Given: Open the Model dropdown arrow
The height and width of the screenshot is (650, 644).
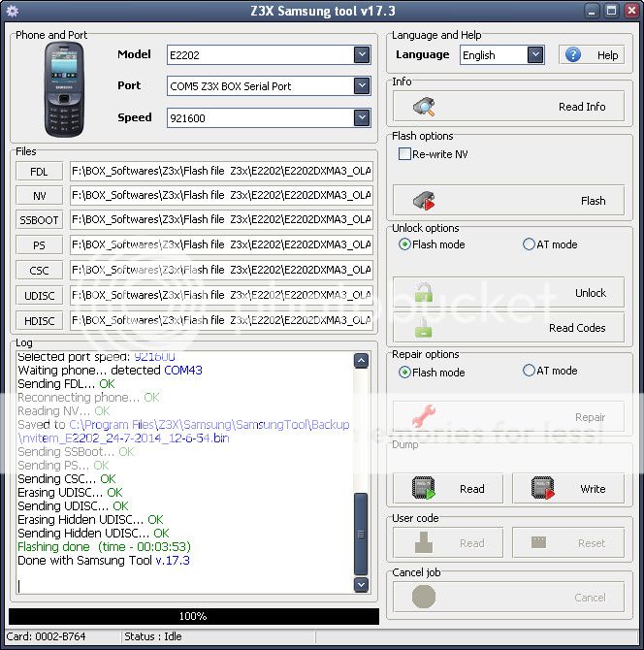Looking at the screenshot, I should tap(362, 54).
